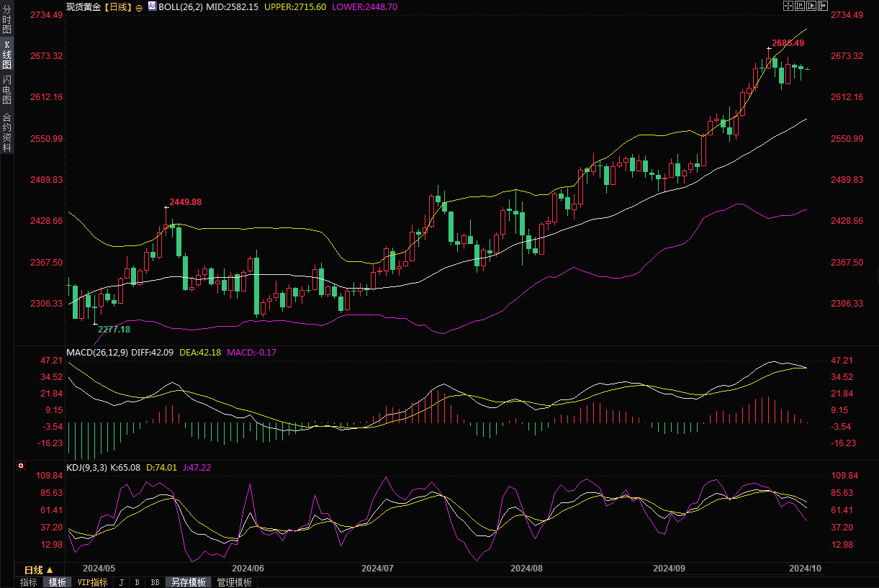The width and height of the screenshot is (879, 588).
Task: Click the jump-to-chart-start axis icon
Action: (799, 6)
